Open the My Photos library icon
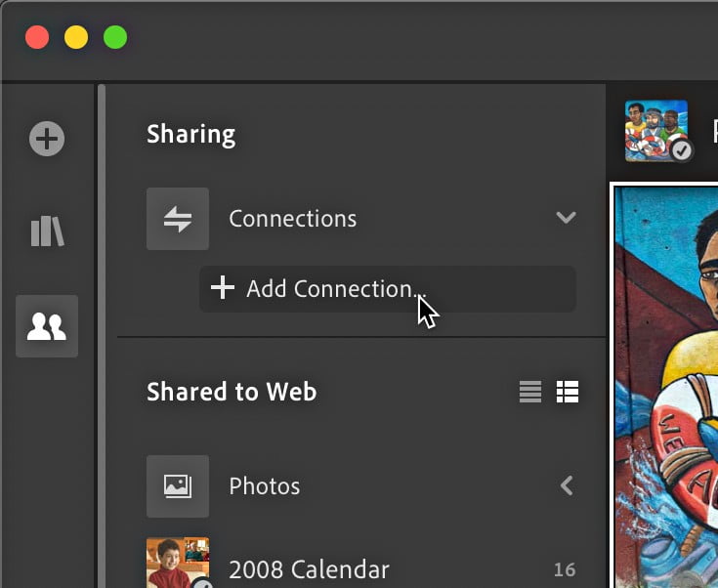Image resolution: width=718 pixels, height=588 pixels. click(47, 231)
